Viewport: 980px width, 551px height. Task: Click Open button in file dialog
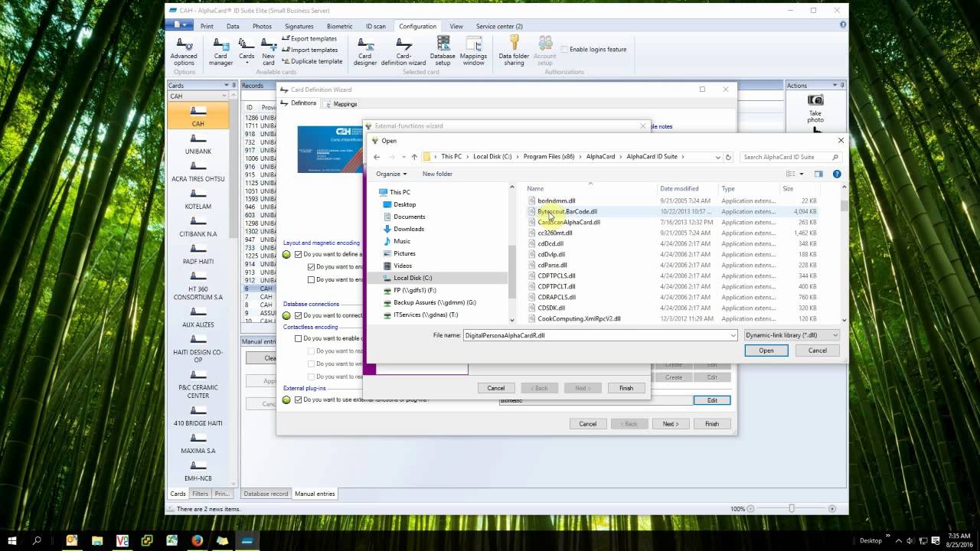[766, 350]
